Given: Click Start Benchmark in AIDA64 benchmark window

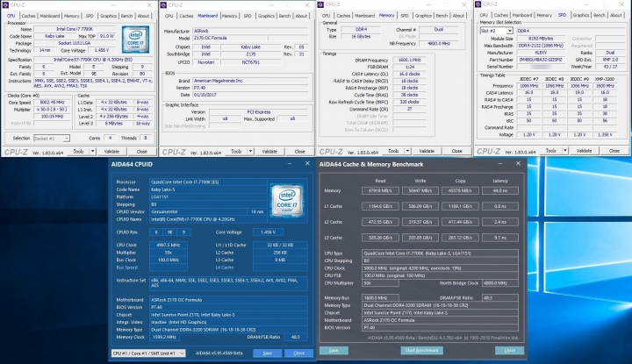Looking at the screenshot, I should point(421,350).
